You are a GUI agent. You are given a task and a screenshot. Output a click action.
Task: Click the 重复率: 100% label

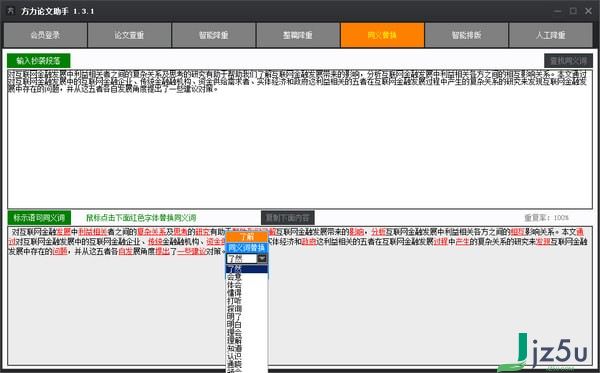(546, 218)
